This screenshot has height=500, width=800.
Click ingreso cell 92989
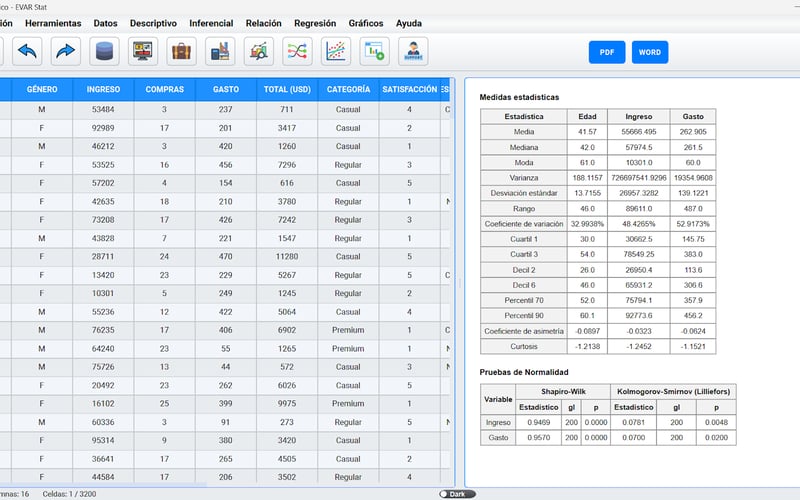(x=103, y=128)
